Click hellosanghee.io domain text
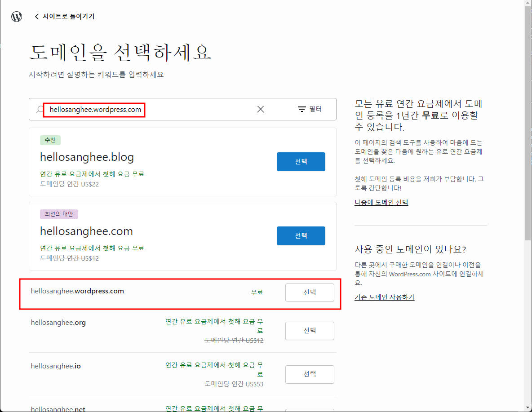532x412 pixels. pos(56,366)
